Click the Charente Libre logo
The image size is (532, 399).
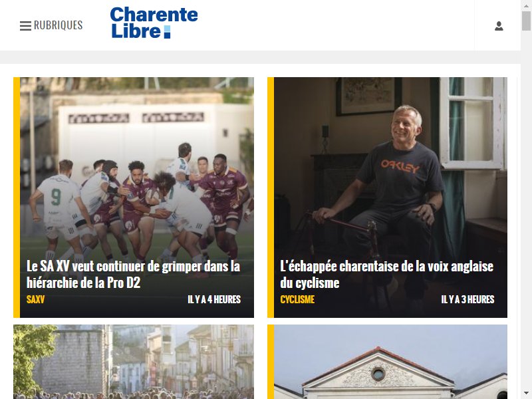coord(154,23)
